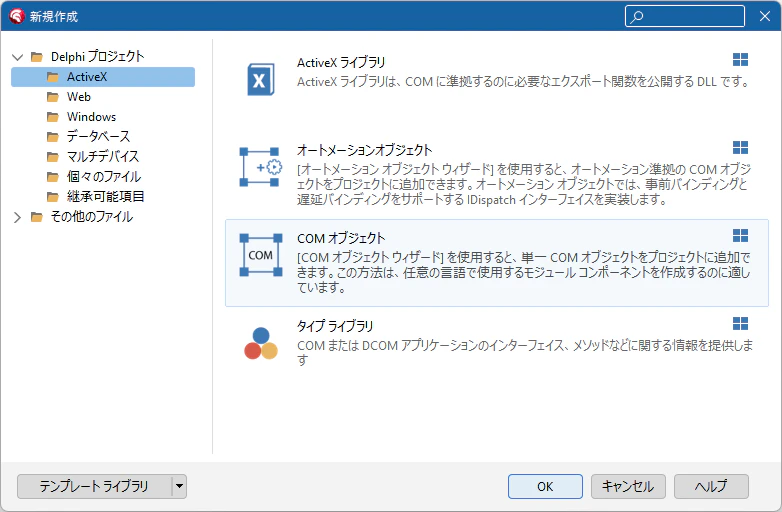Click the テンプレート ライブラリ button

(x=94, y=486)
